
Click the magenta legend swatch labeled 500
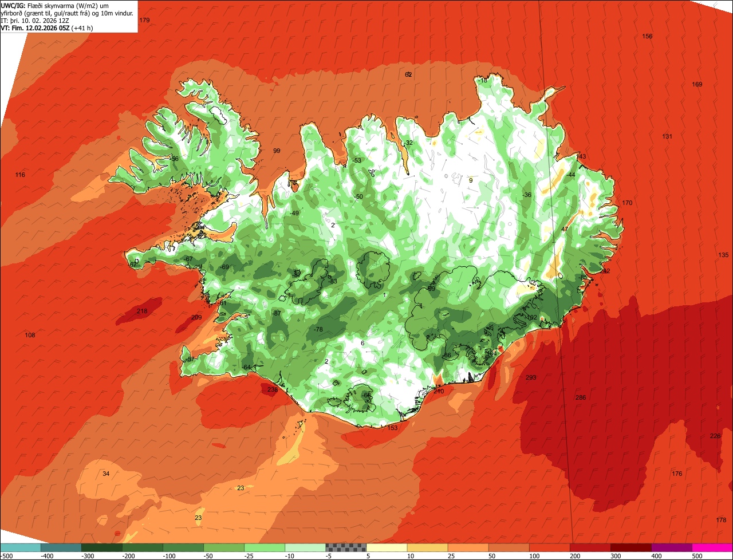[712, 547]
